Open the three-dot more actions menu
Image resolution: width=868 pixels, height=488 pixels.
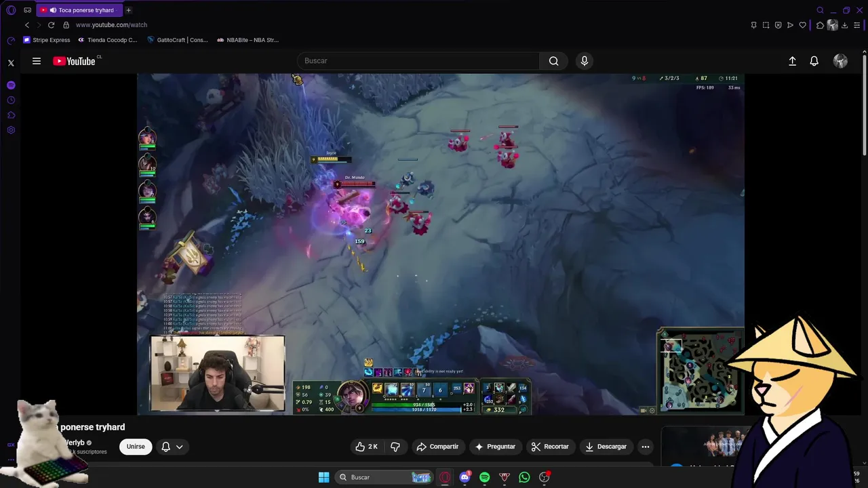(646, 447)
